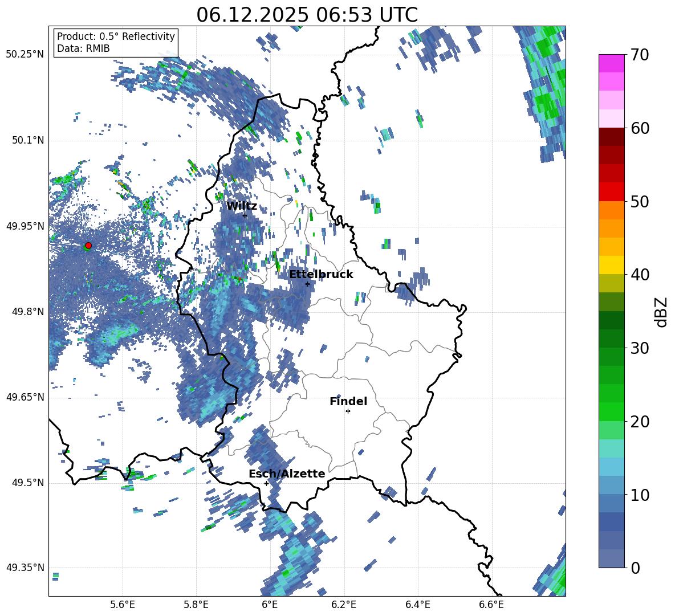
Task: Click the colorbar value 50
Action: (640, 201)
